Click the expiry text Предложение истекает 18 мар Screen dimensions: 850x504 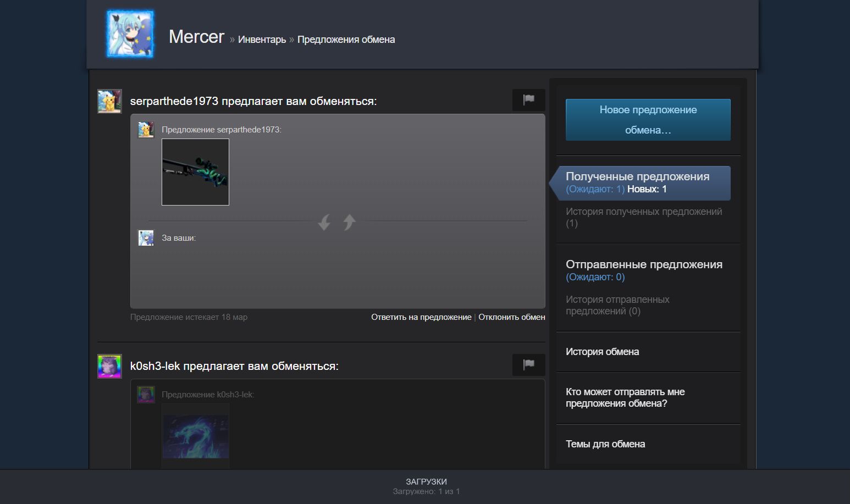pyautogui.click(x=189, y=317)
